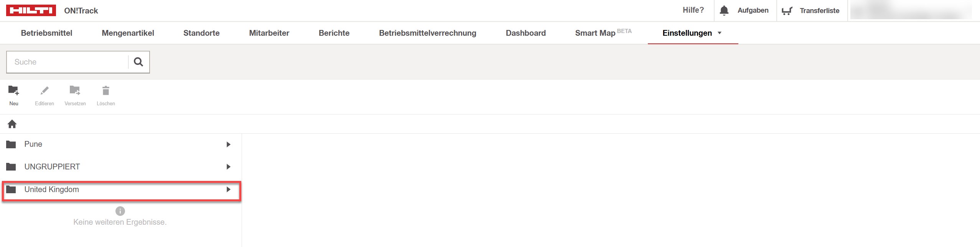Image resolution: width=980 pixels, height=247 pixels.
Task: Expand the Pune folder arrow
Action: tap(229, 144)
